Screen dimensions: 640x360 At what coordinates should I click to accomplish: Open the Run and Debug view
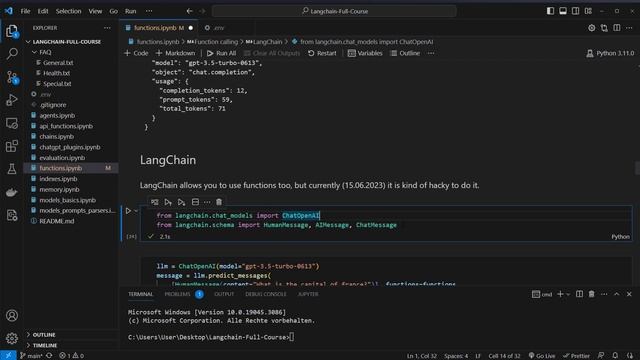click(12, 100)
